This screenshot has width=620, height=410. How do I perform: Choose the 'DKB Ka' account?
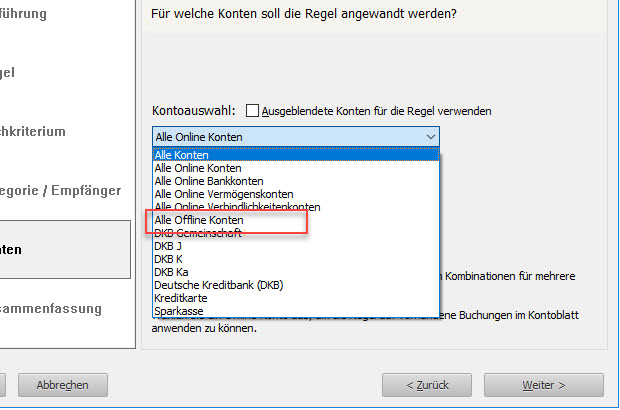296,272
